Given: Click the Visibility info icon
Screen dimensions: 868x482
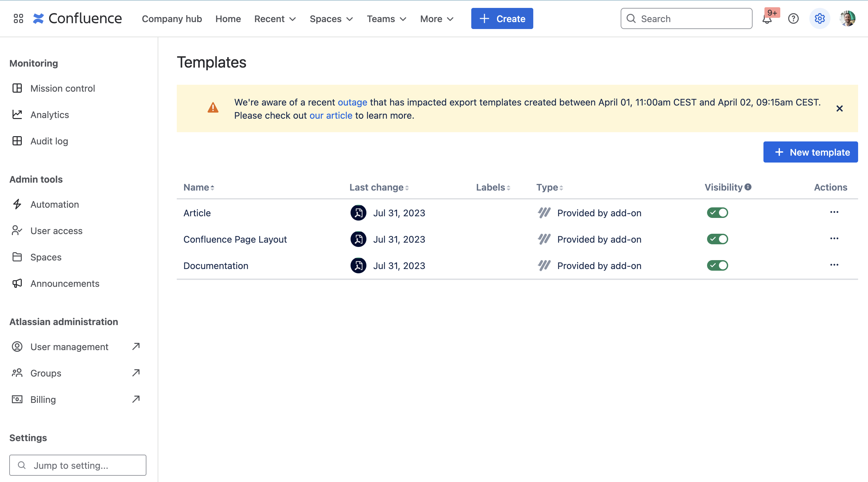Looking at the screenshot, I should click(x=748, y=187).
